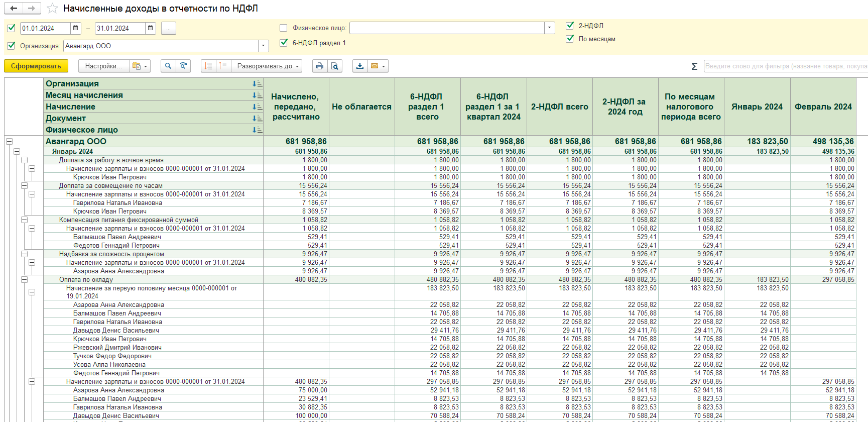
Task: Save report to file icon
Action: click(360, 66)
